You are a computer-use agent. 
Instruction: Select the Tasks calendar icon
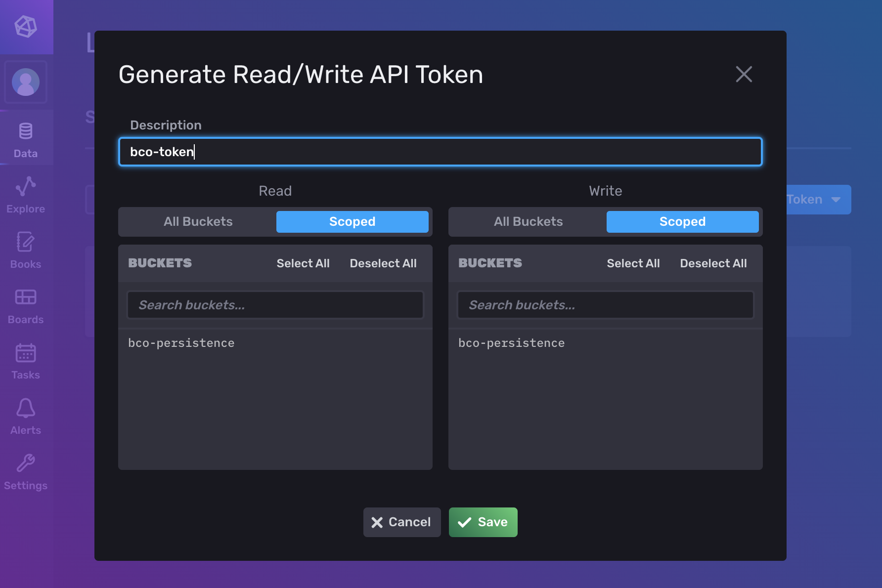click(26, 361)
